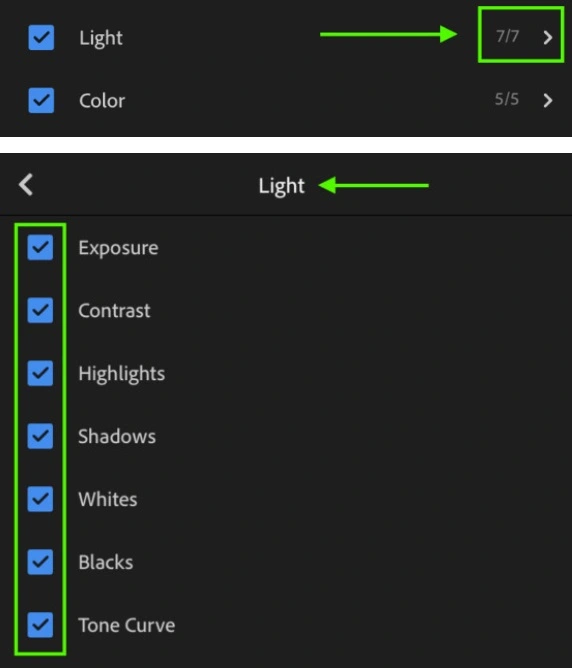Viewport: 572px width, 668px height.
Task: Toggle the Exposure checkbox
Action: [x=40, y=247]
